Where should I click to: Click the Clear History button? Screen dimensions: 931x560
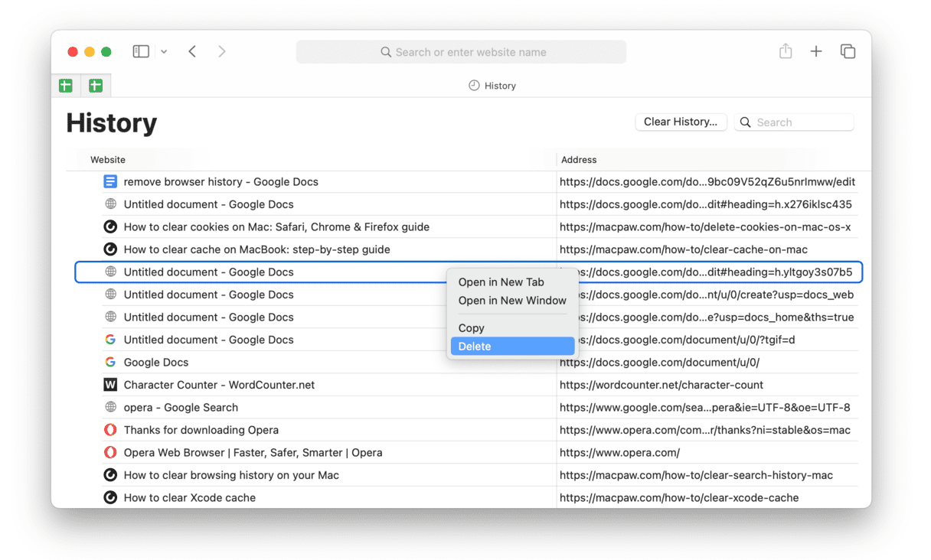[x=680, y=122]
